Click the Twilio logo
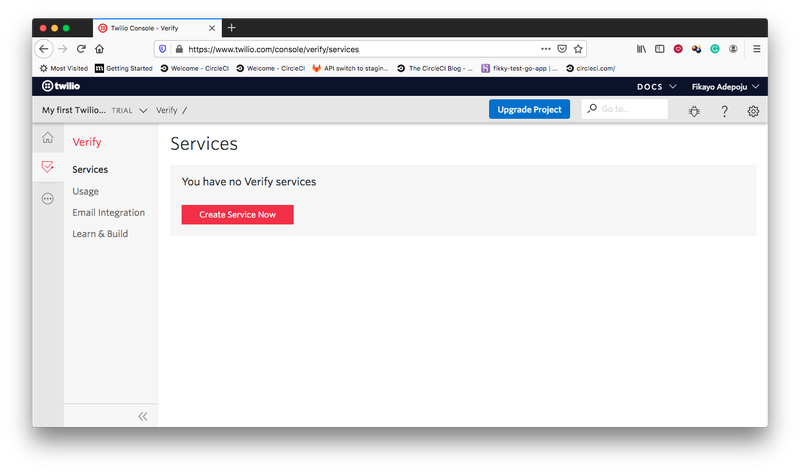800x473 pixels. point(61,86)
